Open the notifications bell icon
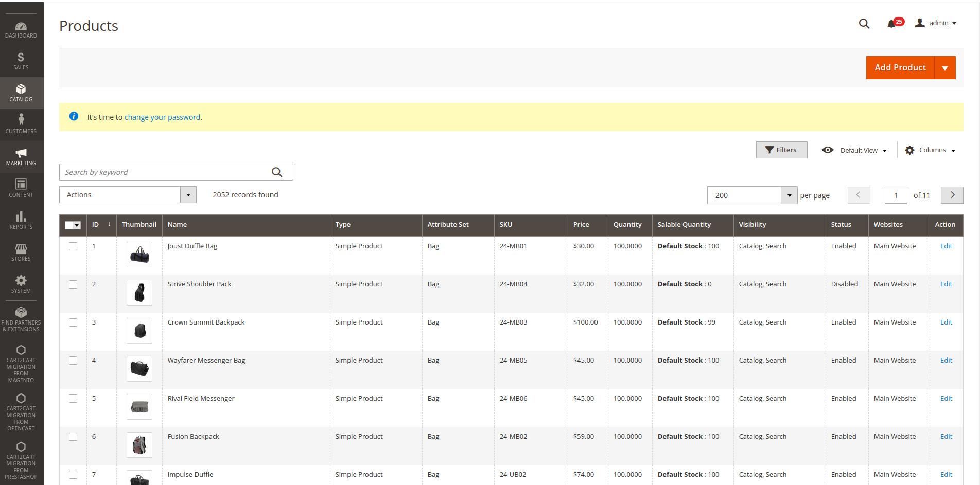Viewport: 980px width, 485px height. pyautogui.click(x=892, y=24)
